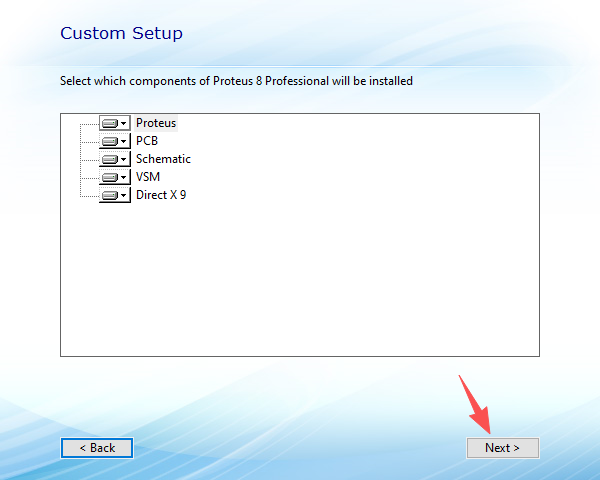Select the VSM tree item label
The height and width of the screenshot is (480, 600).
click(148, 177)
